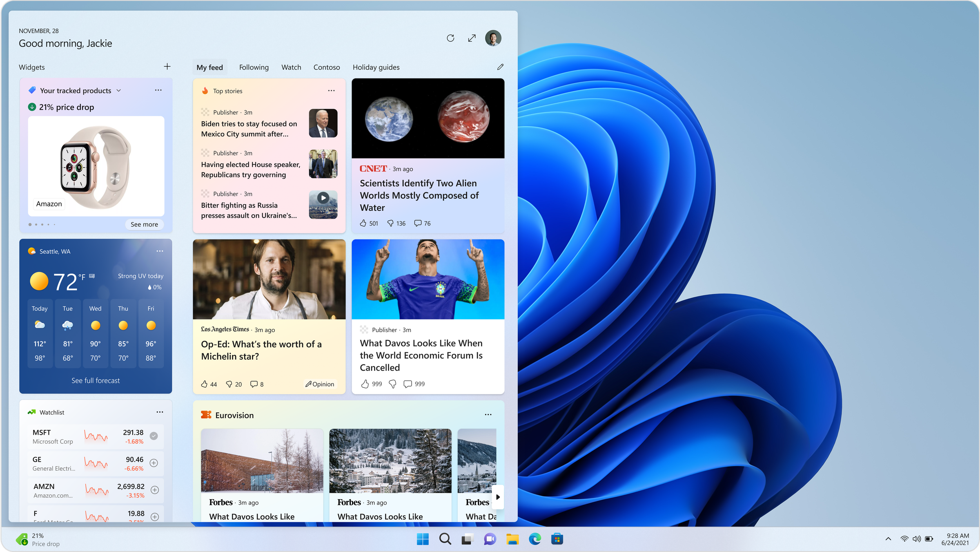Switch to the Contoso tab

[x=327, y=67]
